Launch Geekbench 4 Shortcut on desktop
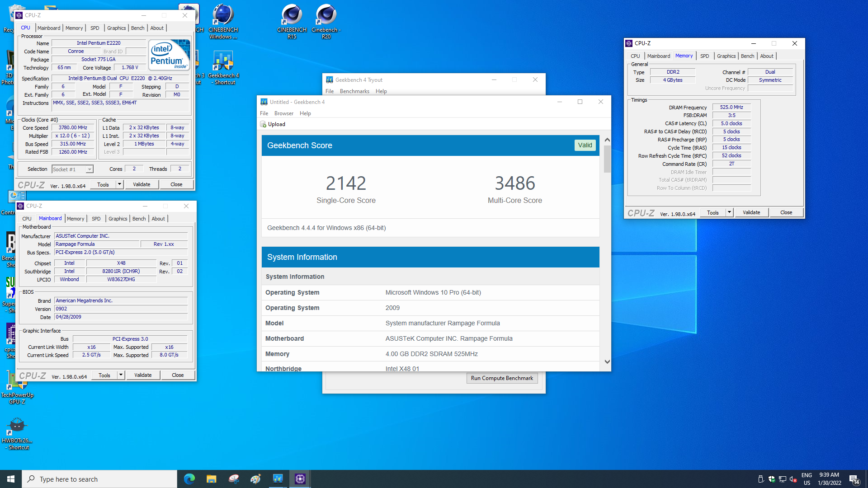Image resolution: width=868 pixels, height=488 pixels. [x=223, y=67]
